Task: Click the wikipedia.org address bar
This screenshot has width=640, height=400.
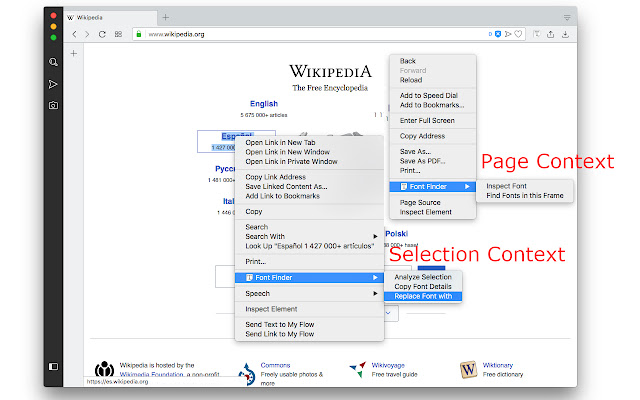Action: 300,34
